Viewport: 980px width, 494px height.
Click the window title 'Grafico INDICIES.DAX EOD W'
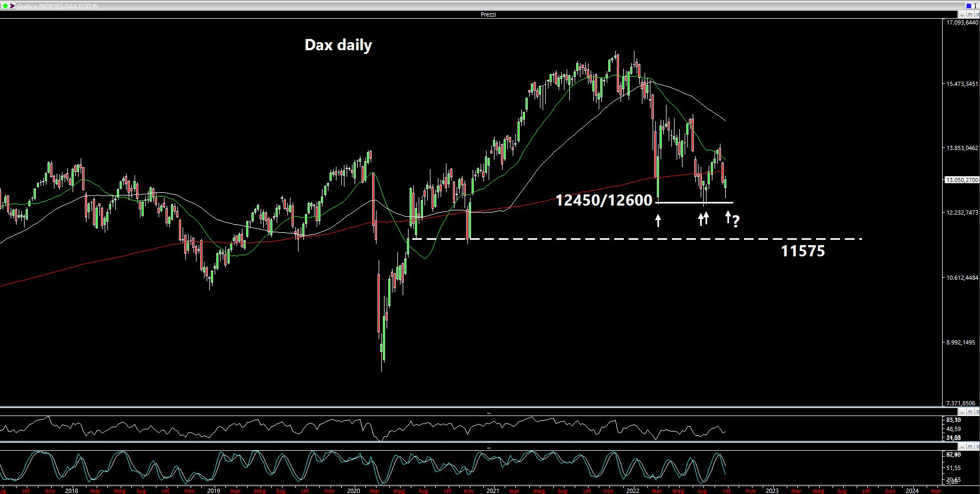coord(58,6)
